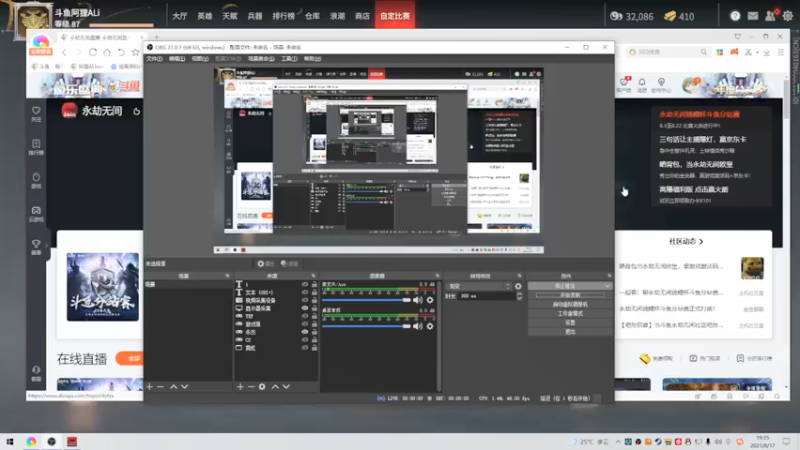Click the start recording button in OBS controls
This screenshot has width=800, height=450.
pyautogui.click(x=570, y=295)
